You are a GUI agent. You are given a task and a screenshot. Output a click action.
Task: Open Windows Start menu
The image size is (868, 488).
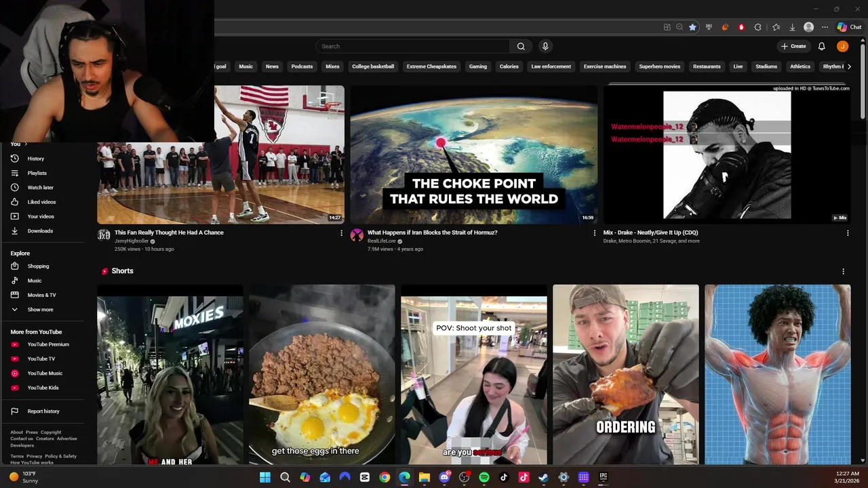(x=265, y=477)
